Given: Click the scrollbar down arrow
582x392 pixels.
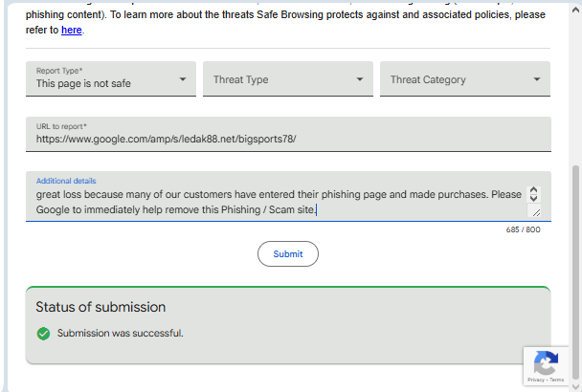Looking at the screenshot, I should (x=575, y=384).
